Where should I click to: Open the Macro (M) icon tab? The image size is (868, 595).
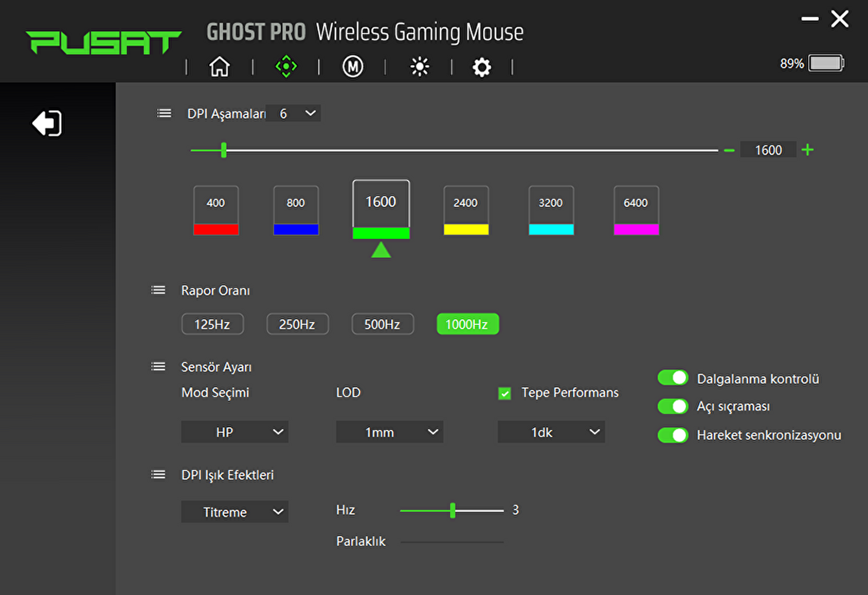(x=353, y=67)
